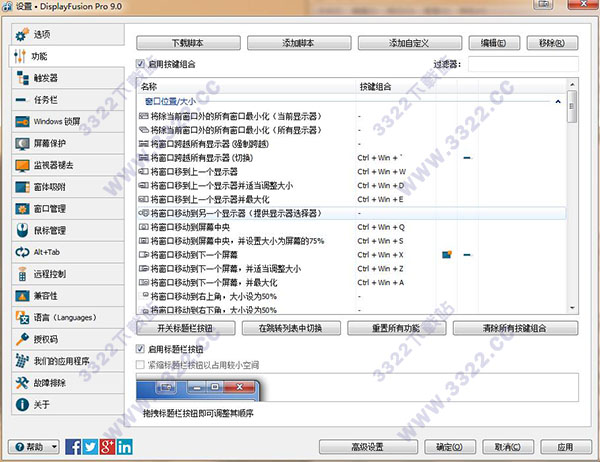Click the 名称 column header
The height and width of the screenshot is (462, 600).
[246, 87]
